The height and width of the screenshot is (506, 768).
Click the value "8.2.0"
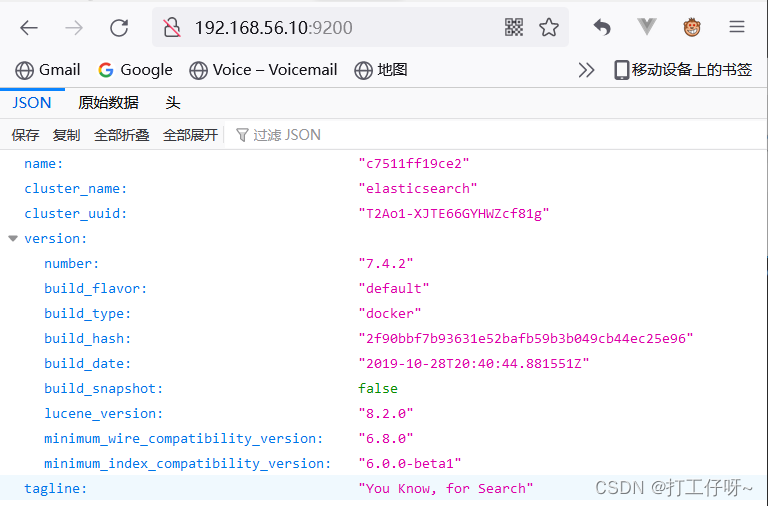pyautogui.click(x=386, y=413)
